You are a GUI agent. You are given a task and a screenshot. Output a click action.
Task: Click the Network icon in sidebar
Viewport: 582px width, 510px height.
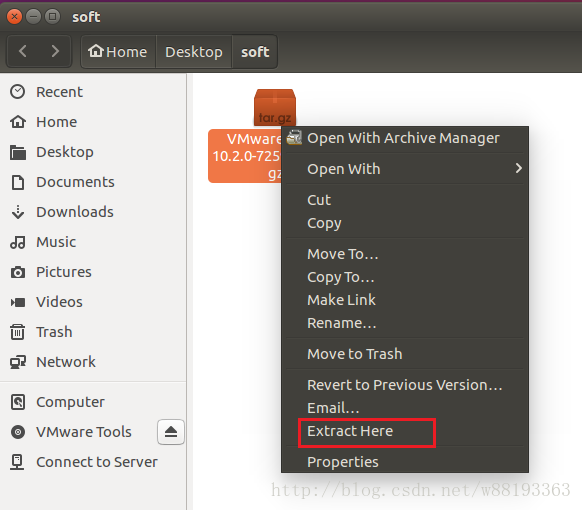[17, 362]
